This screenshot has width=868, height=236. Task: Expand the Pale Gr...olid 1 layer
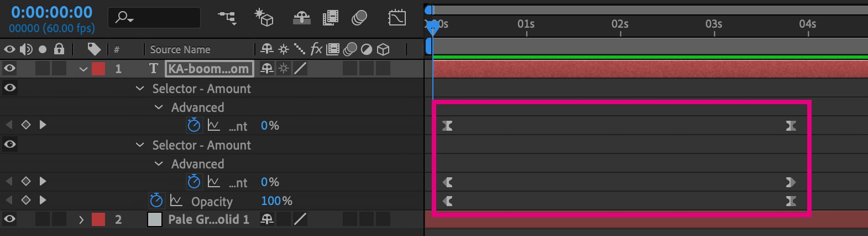[x=81, y=219]
